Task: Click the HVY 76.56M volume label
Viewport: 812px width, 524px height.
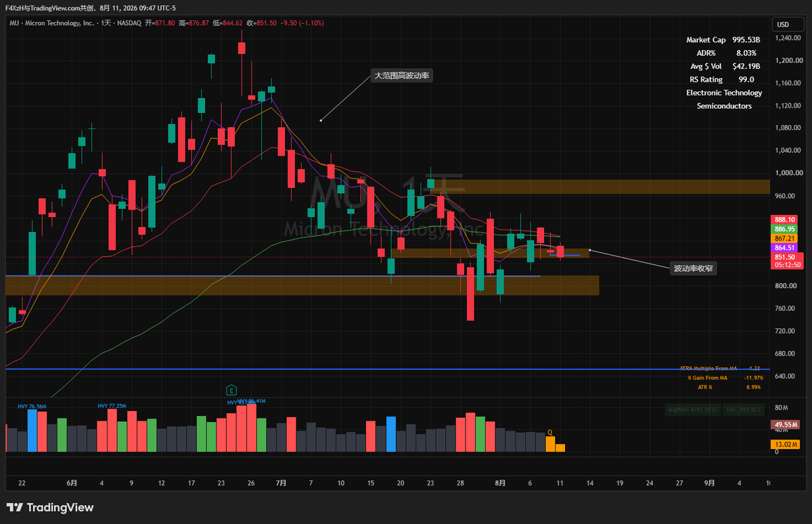Action: (x=32, y=406)
